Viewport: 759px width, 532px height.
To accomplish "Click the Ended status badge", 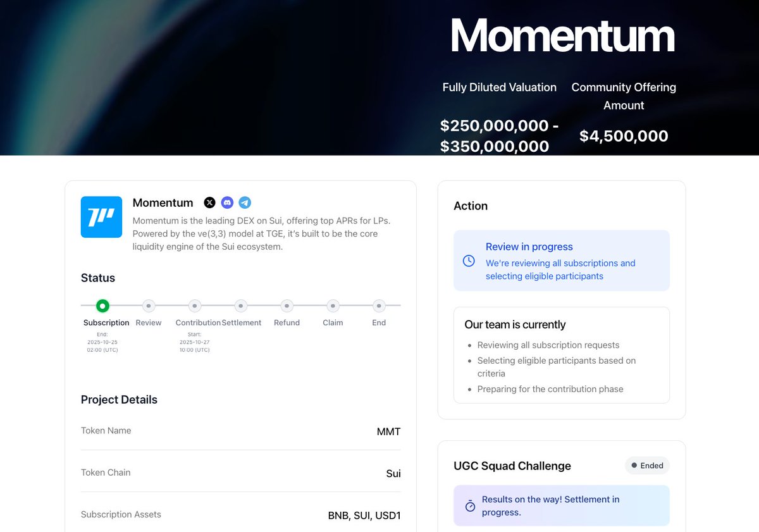I will pyautogui.click(x=647, y=466).
